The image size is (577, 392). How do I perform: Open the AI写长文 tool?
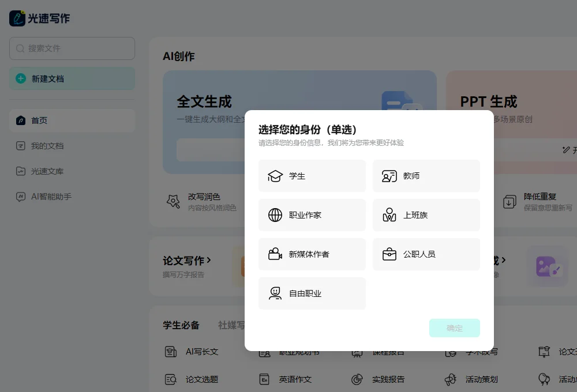[192, 352]
